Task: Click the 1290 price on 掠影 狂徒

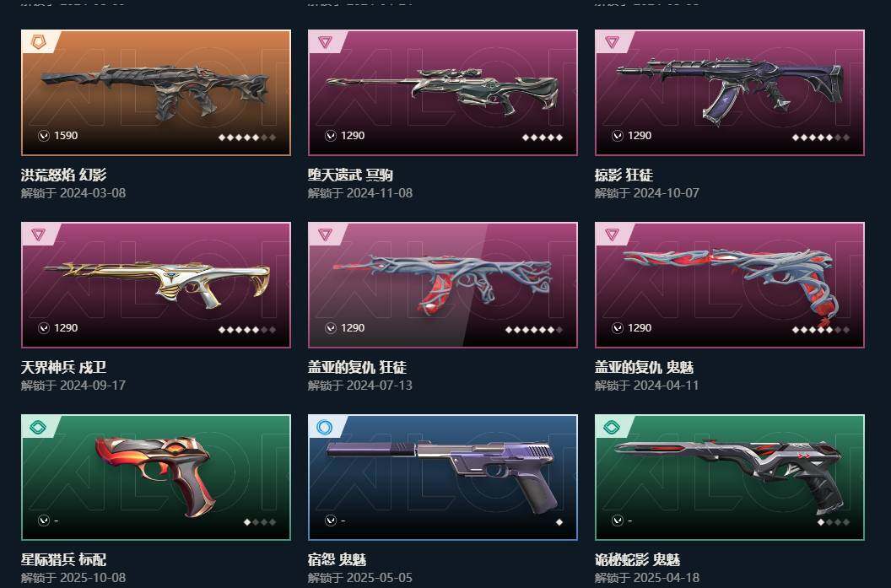Action: tap(640, 136)
